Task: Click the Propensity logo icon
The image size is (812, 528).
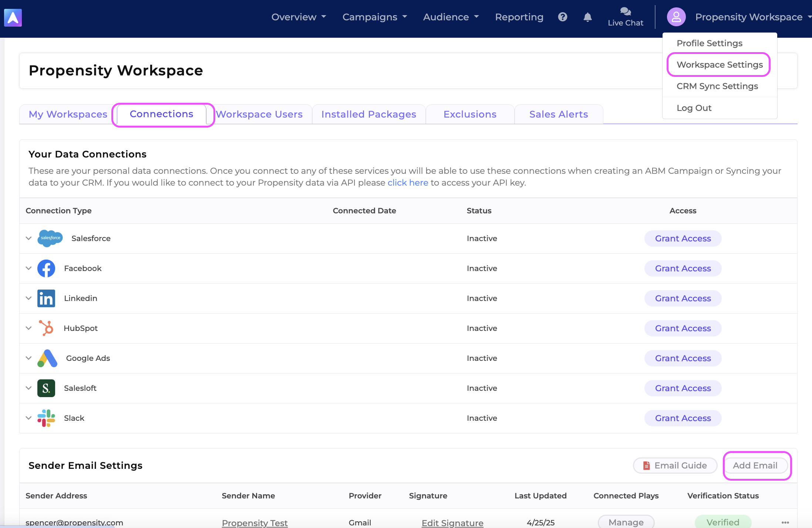Action: (13, 18)
